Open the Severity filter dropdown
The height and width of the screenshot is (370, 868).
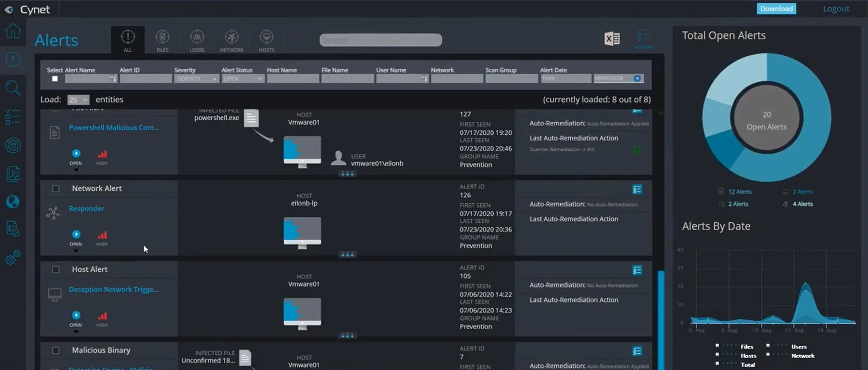[197, 79]
